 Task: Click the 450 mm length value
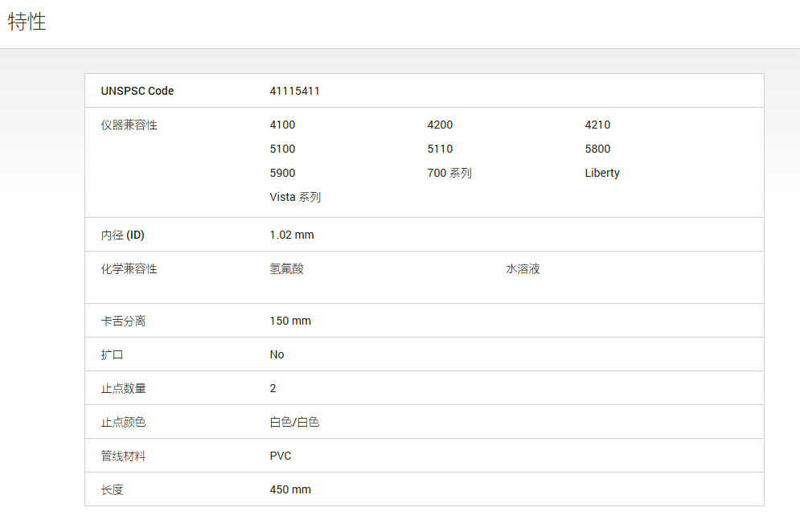[290, 489]
